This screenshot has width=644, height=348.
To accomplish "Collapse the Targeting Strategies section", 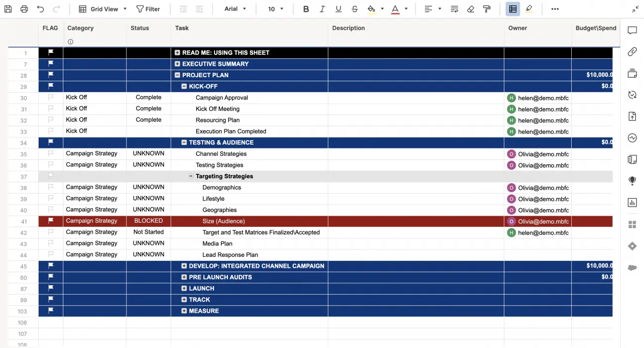I will pyautogui.click(x=190, y=176).
